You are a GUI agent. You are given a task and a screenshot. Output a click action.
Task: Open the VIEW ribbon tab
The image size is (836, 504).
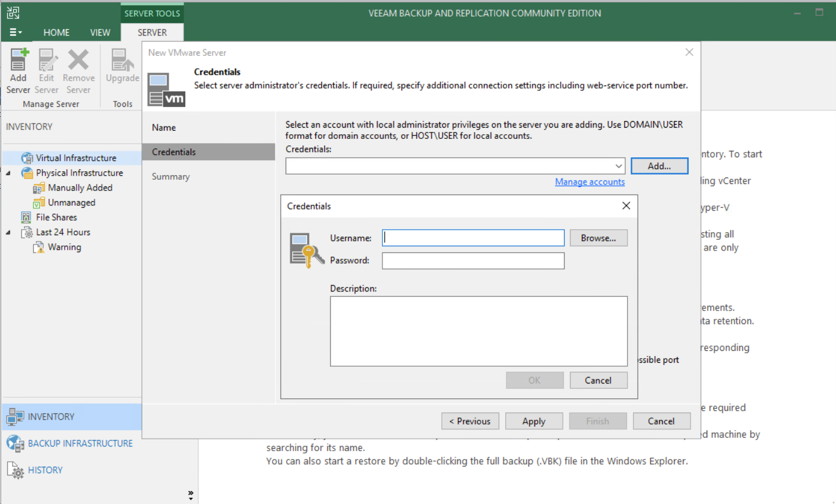tap(100, 33)
